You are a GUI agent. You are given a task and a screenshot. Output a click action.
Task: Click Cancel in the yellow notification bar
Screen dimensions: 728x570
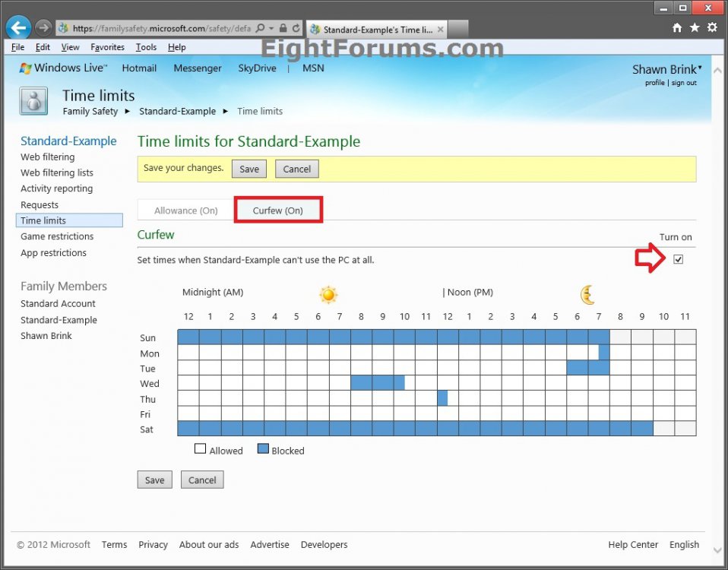coord(296,169)
